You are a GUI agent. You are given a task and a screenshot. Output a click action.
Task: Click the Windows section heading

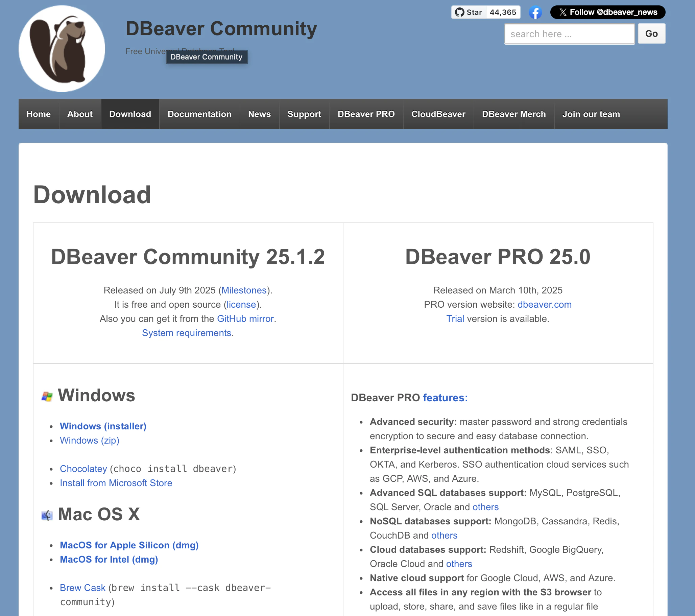97,395
